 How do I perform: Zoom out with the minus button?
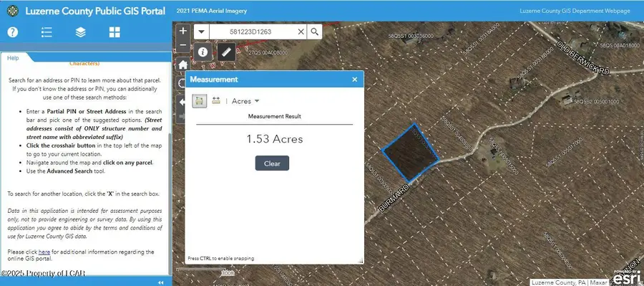tap(183, 45)
